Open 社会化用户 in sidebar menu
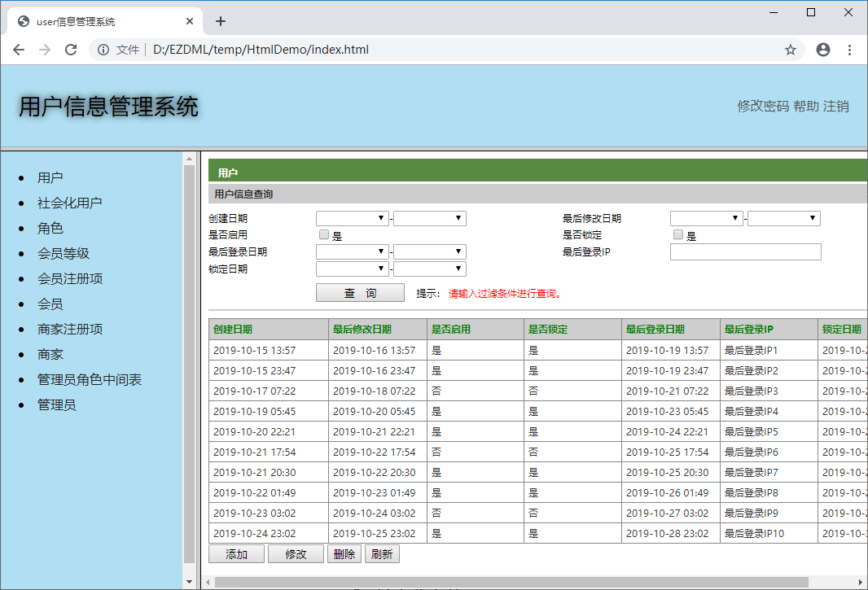 click(x=70, y=203)
